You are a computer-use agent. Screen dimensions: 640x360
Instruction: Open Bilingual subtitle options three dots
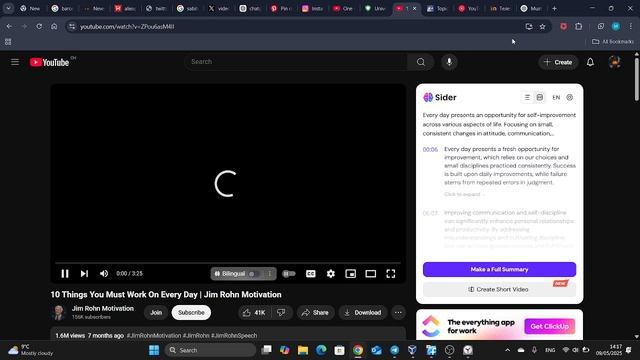tap(269, 273)
